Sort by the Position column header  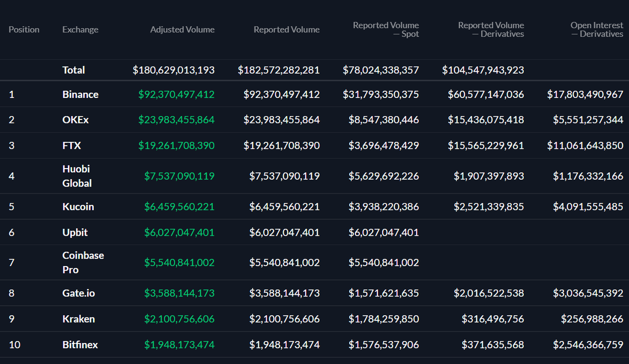pos(24,30)
